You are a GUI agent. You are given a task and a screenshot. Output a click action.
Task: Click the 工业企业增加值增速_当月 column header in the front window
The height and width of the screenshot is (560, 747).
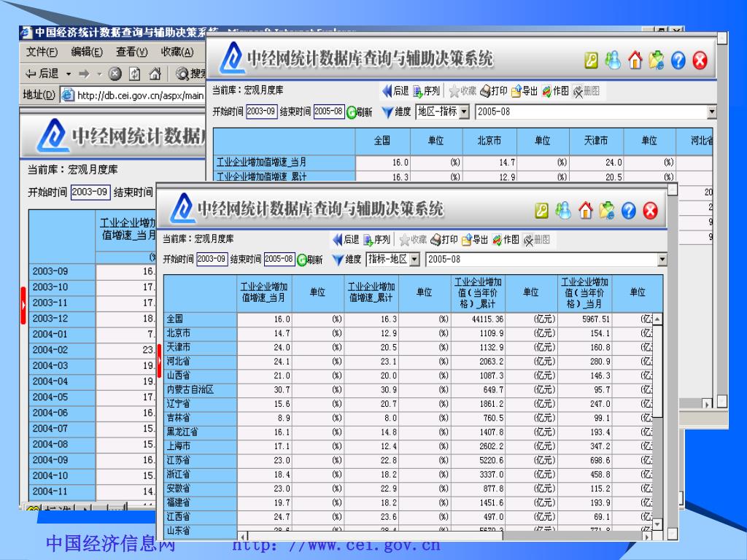point(264,292)
